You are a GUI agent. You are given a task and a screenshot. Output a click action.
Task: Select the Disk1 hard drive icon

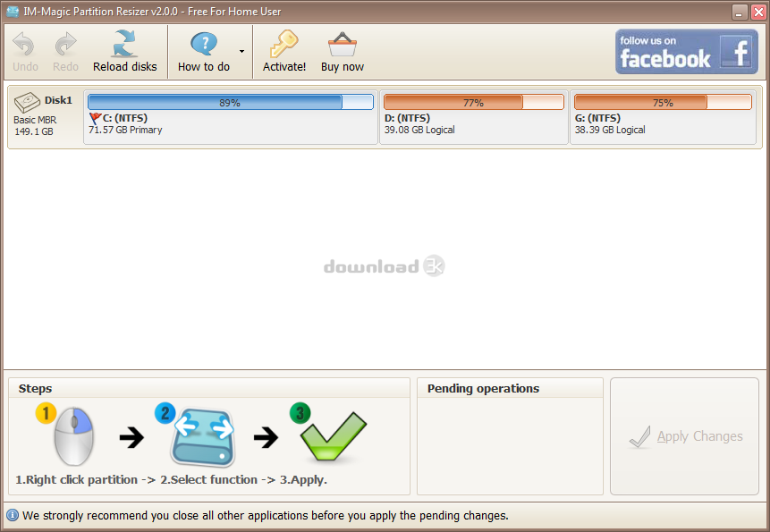pyautogui.click(x=27, y=102)
